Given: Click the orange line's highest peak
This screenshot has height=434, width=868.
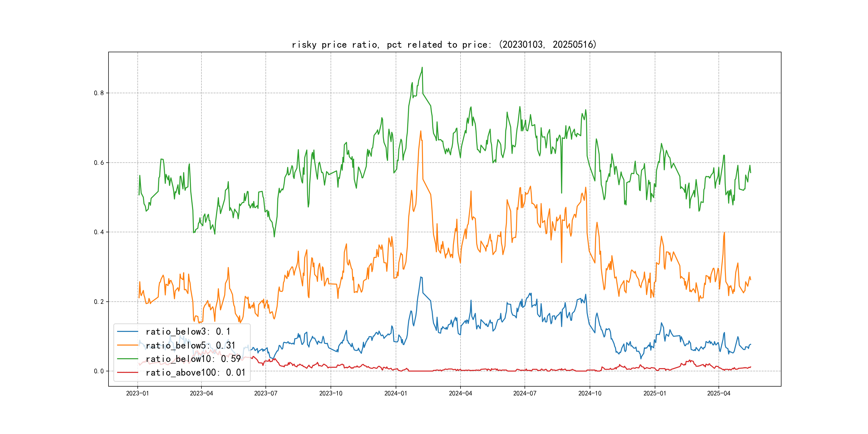Looking at the screenshot, I should pos(421,131).
